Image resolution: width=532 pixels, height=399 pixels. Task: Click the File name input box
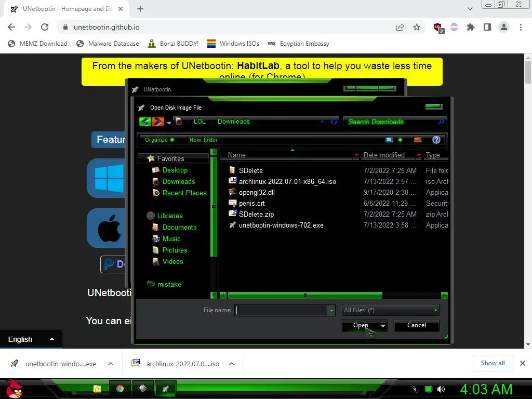coord(281,310)
